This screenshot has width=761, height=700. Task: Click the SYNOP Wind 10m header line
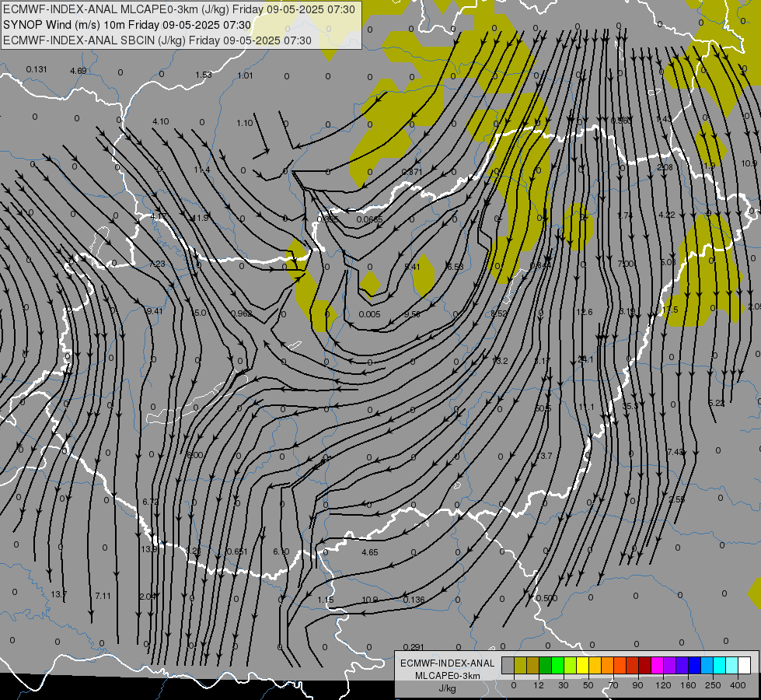(127, 25)
